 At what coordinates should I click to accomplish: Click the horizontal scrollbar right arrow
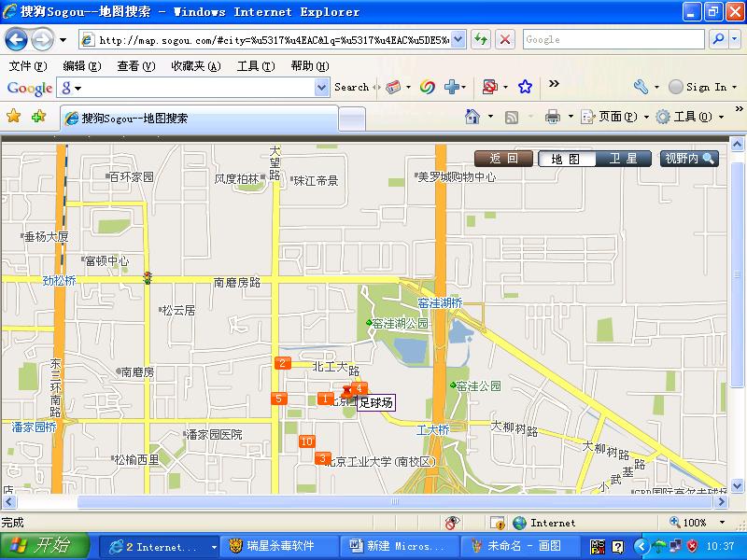pyautogui.click(x=721, y=501)
